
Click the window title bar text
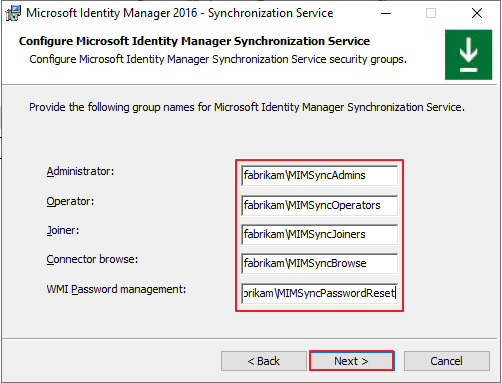(180, 13)
